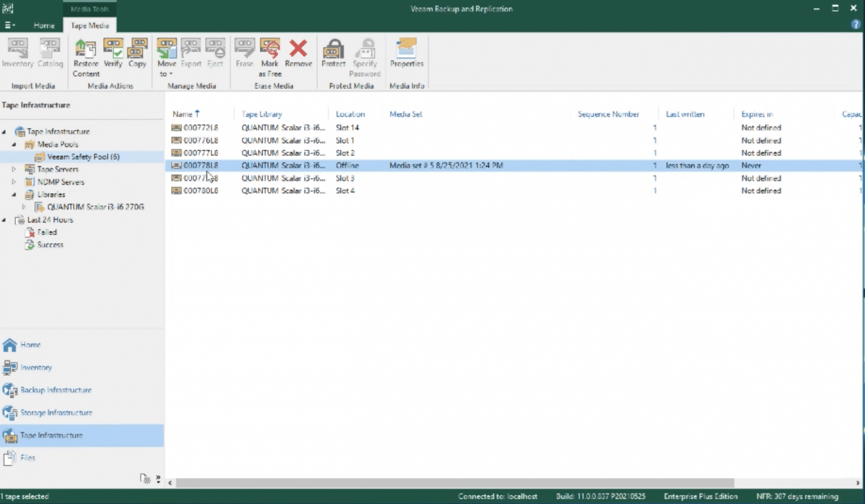Viewport: 865px width, 504px height.
Task: Click the Catalog ribbon icon
Action: (50, 53)
